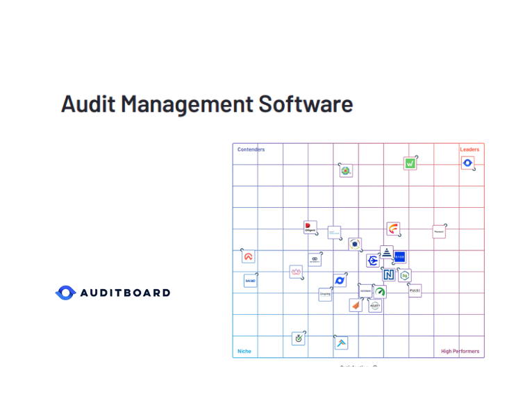The width and height of the screenshot is (532, 417).
Task: Open the pink lotus flower logo
Action: pyautogui.click(x=296, y=272)
